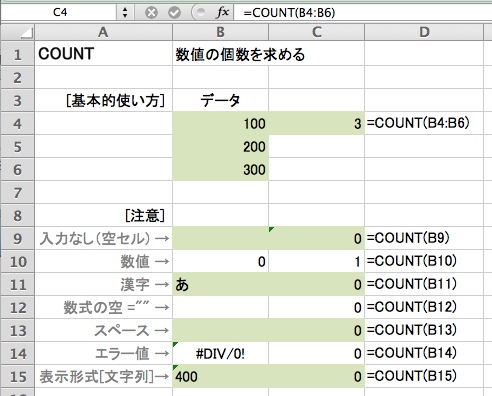Image resolution: width=492 pixels, height=396 pixels.
Task: Click the formula bar containing =COUNT(B4:B6)
Action: tap(363, 13)
